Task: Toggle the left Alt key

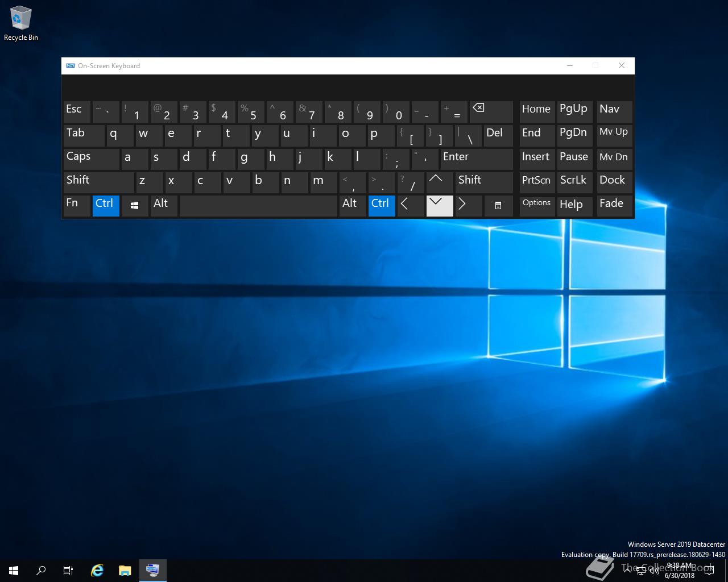Action: tap(164, 206)
